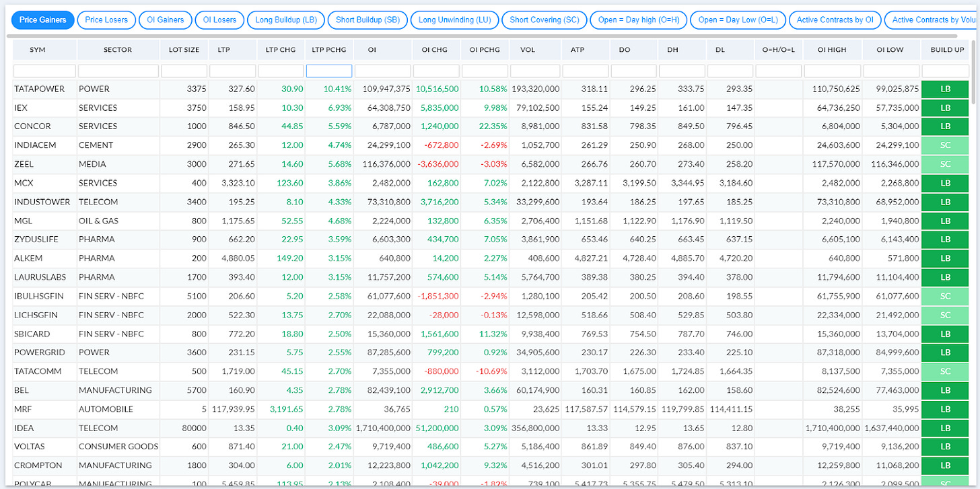
Task: Sort by LOT SIZE column header
Action: (184, 50)
